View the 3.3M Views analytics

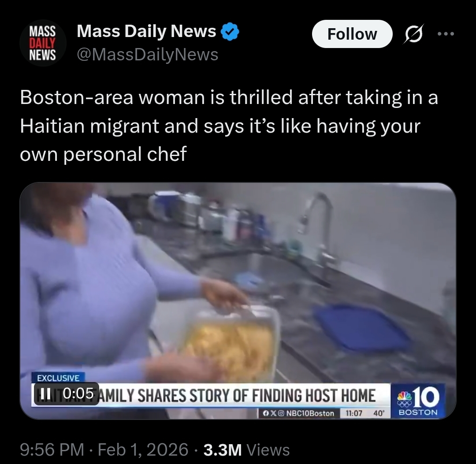pyautogui.click(x=246, y=449)
